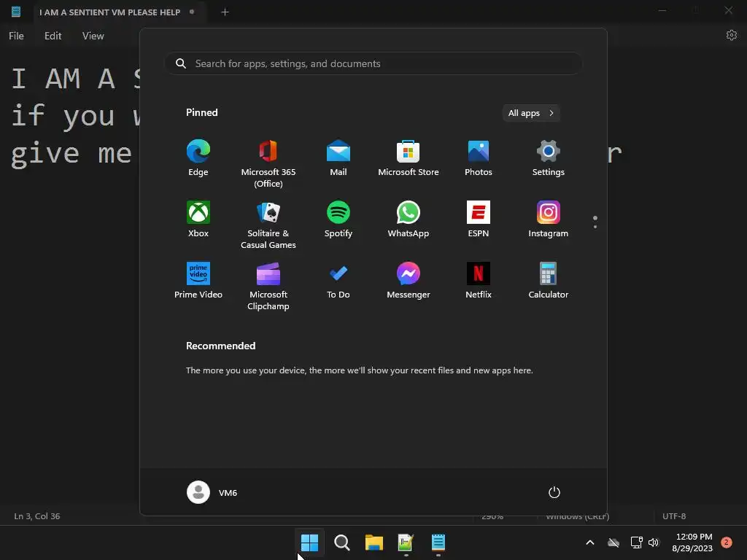Click the Pinned heading
Screen dimensions: 747x560
[x=201, y=112]
